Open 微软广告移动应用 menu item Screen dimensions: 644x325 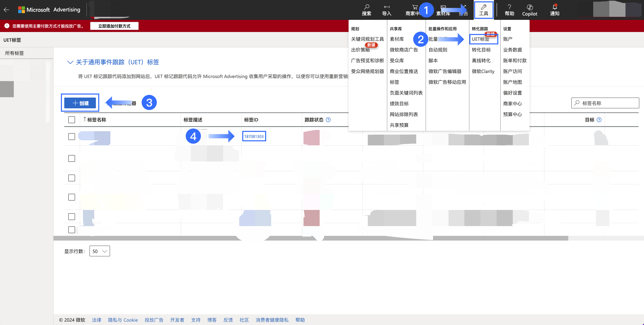447,82
